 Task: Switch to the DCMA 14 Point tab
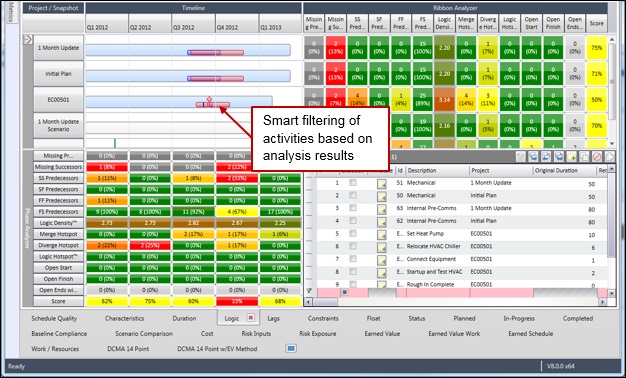(x=128, y=348)
